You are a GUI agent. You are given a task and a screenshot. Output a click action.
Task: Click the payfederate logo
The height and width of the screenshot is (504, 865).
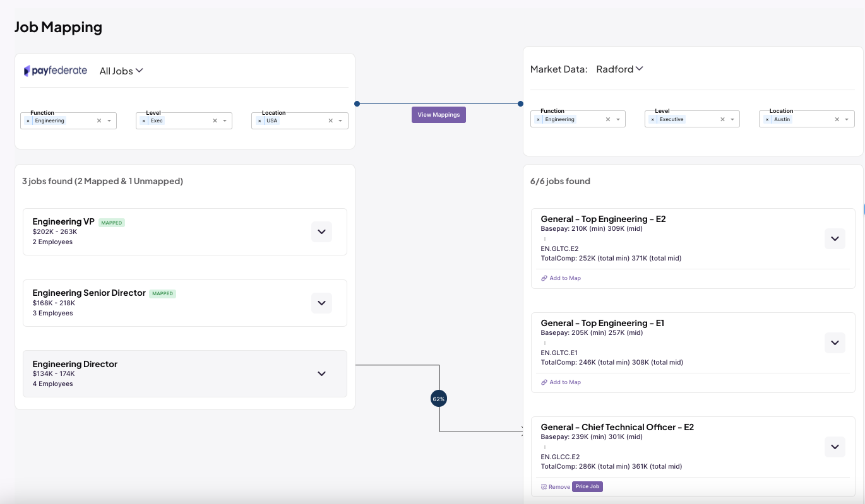[x=56, y=71]
